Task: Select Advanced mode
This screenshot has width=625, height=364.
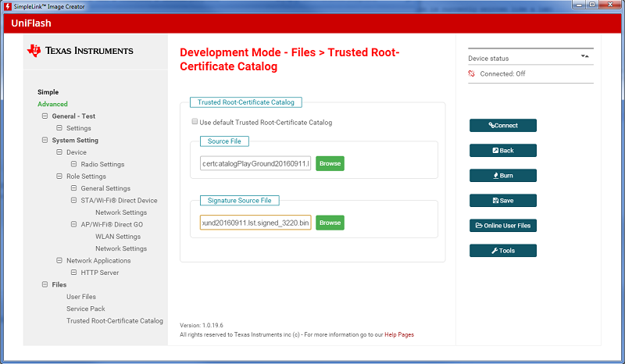Action: (52, 104)
